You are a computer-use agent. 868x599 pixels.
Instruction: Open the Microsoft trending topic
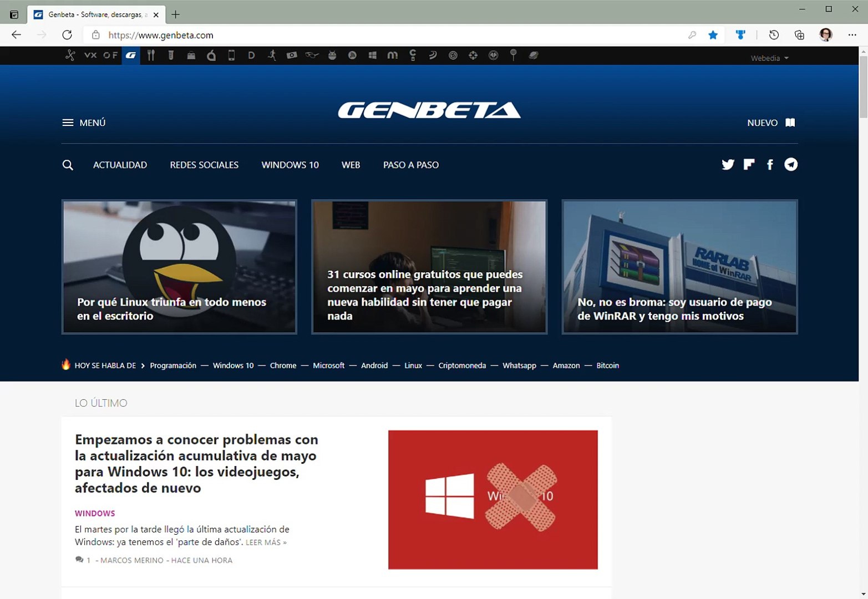click(328, 366)
